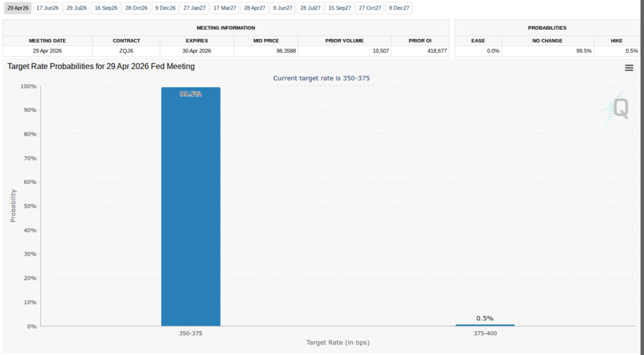Choose the 28 Oct26 meeting tab
This screenshot has height=355, width=644.
tap(136, 8)
